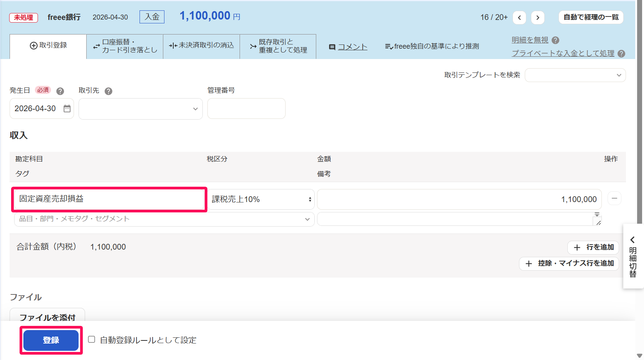The width and height of the screenshot is (644, 360).
Task: Click 行を追加 button
Action: pyautogui.click(x=593, y=247)
